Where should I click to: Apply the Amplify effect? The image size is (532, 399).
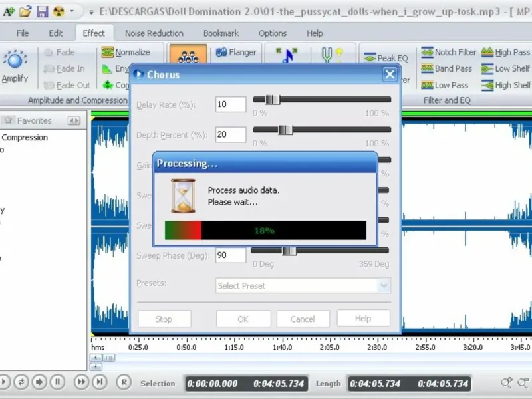[15, 66]
